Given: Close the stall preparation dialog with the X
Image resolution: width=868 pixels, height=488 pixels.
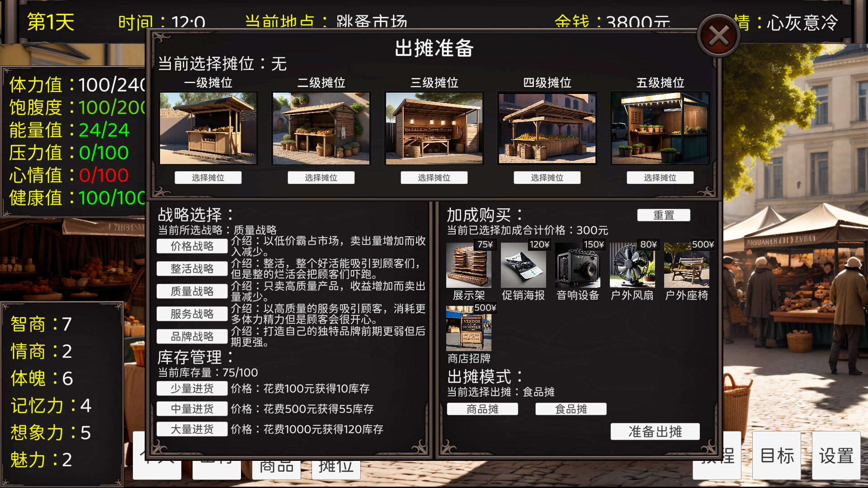Looking at the screenshot, I should click(718, 36).
